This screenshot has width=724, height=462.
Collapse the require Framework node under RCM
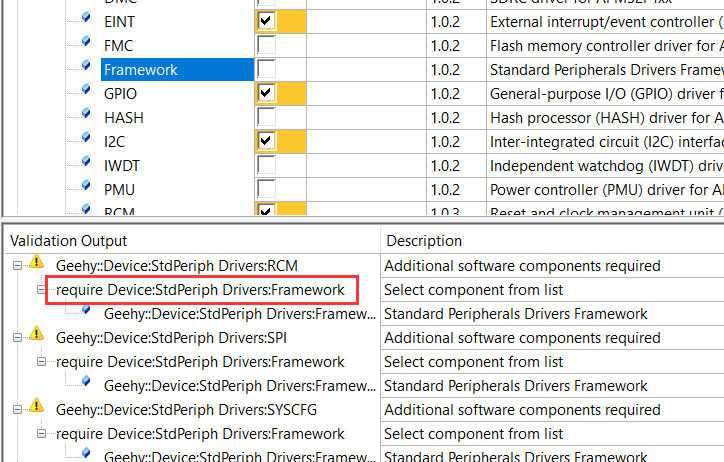point(41,289)
